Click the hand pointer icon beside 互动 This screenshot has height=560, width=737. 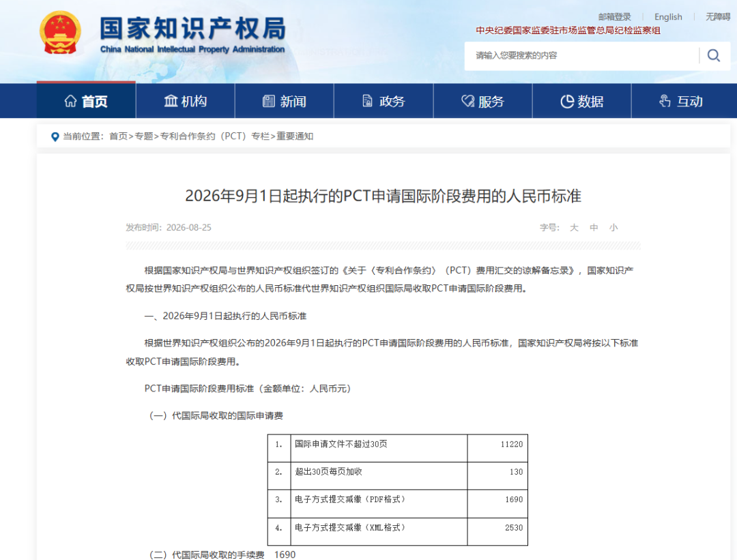[x=665, y=101]
